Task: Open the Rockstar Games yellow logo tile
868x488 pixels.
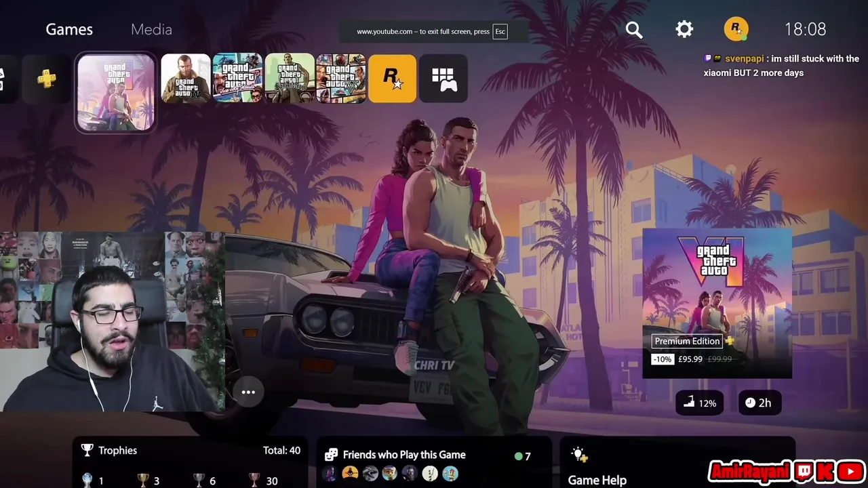Action: 392,79
